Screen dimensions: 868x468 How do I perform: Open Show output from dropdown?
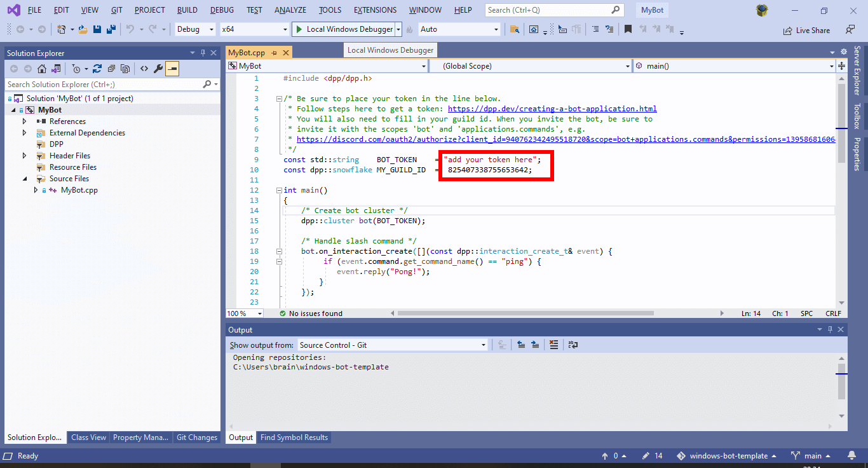click(392, 345)
